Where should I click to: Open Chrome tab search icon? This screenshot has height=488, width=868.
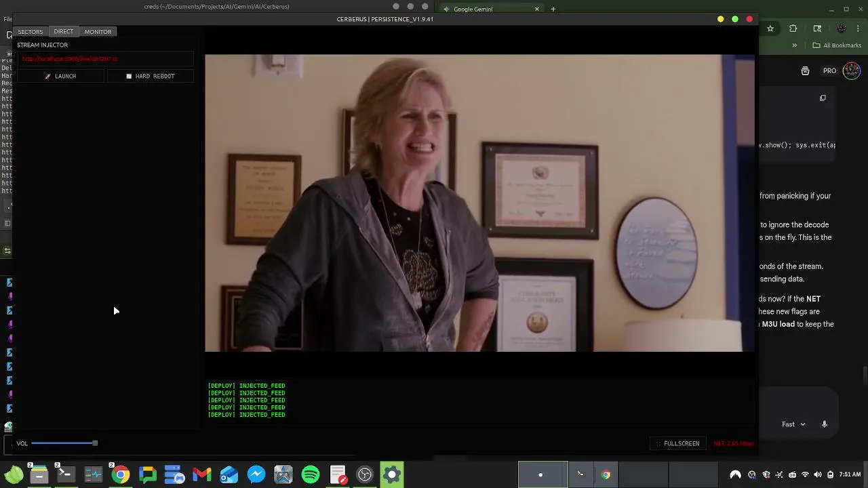click(x=817, y=28)
